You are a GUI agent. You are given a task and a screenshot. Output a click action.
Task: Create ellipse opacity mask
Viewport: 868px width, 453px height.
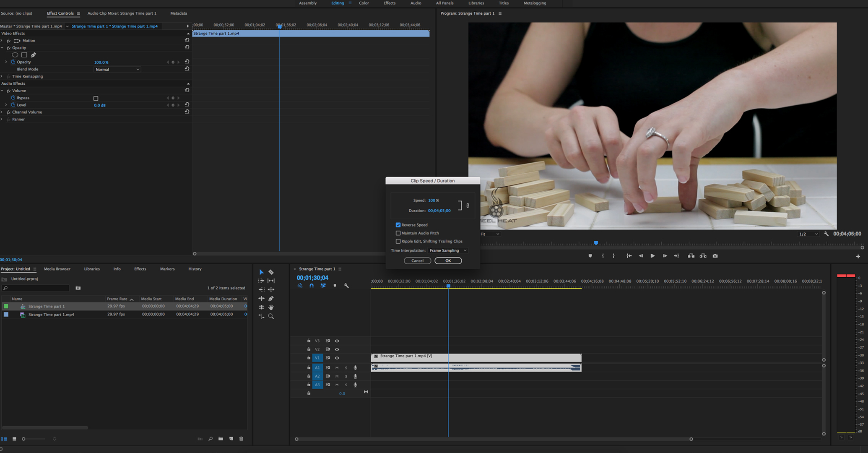[x=15, y=55]
